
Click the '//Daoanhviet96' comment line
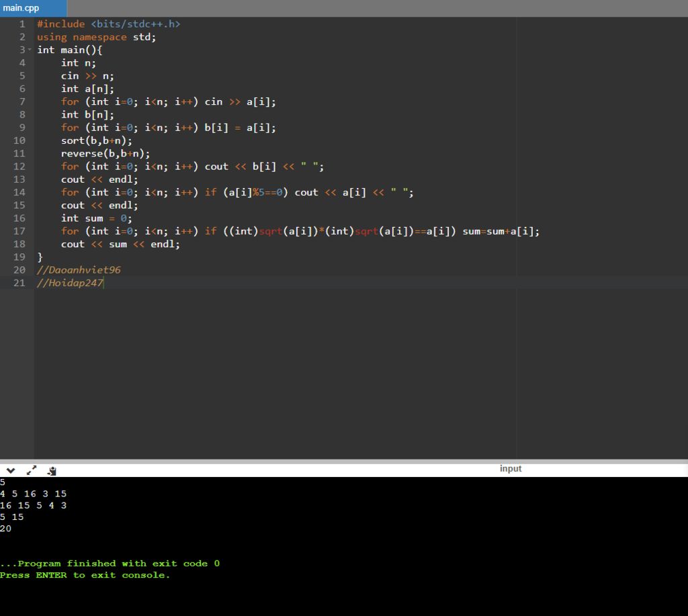(x=79, y=270)
